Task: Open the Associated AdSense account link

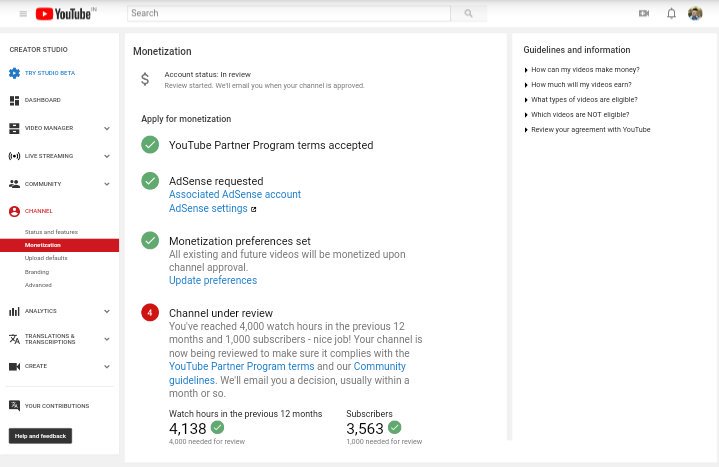Action: click(235, 195)
